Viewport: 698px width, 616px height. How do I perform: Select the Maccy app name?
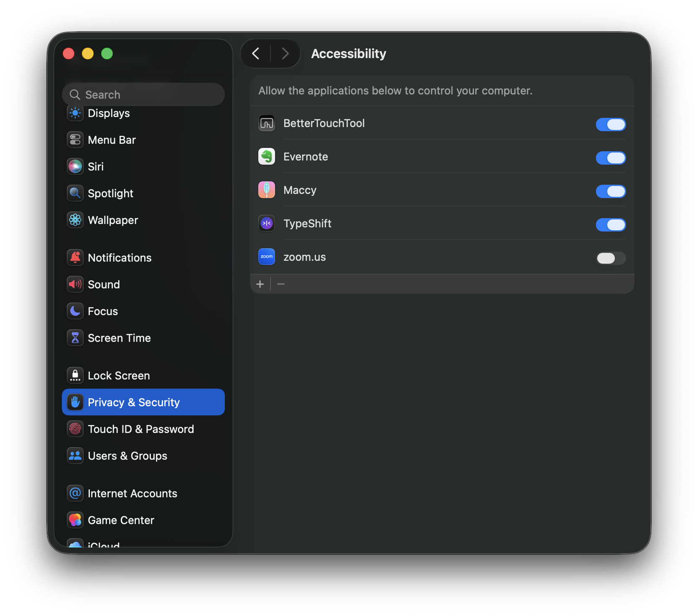tap(300, 190)
